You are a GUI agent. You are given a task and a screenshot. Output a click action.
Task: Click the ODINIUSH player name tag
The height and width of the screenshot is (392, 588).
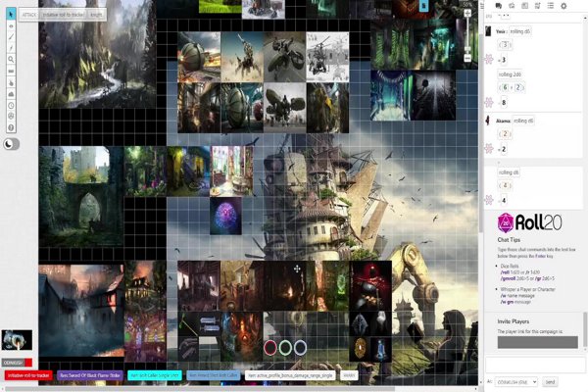[17, 363]
